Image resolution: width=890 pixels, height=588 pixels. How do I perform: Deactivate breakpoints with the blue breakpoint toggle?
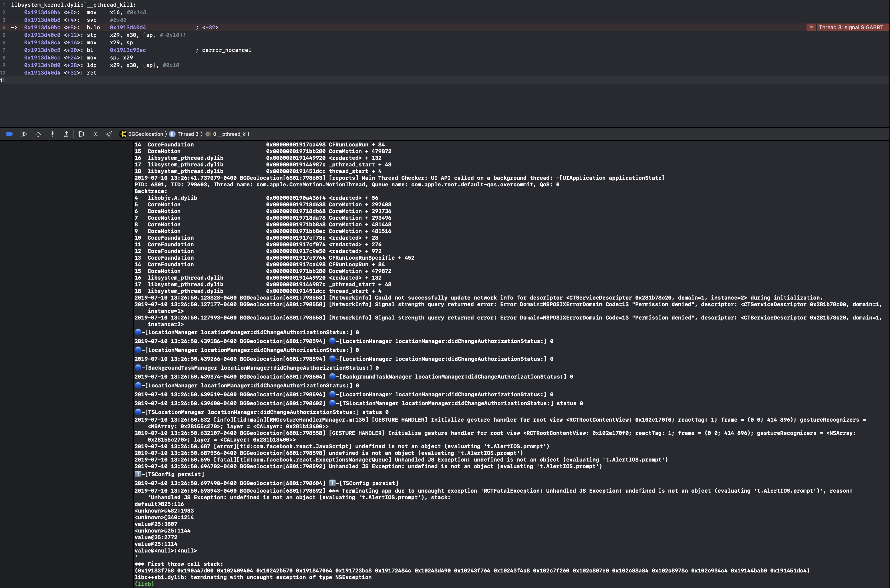point(9,134)
